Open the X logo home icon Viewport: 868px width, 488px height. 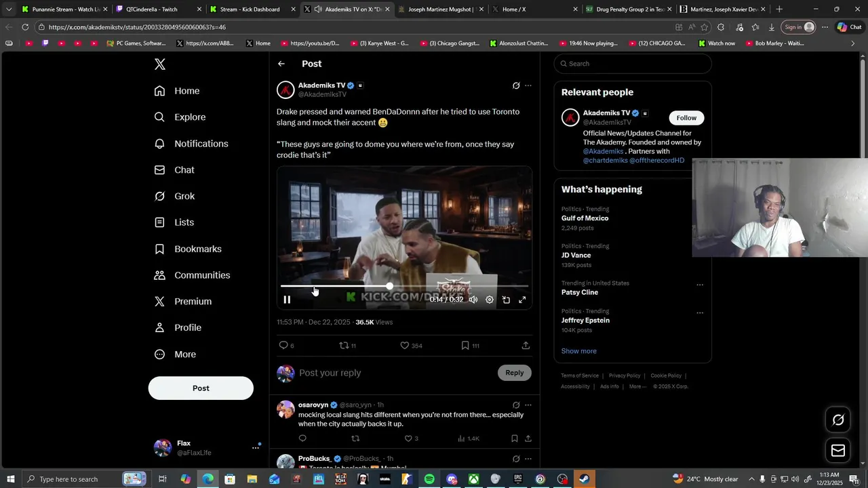coord(159,64)
